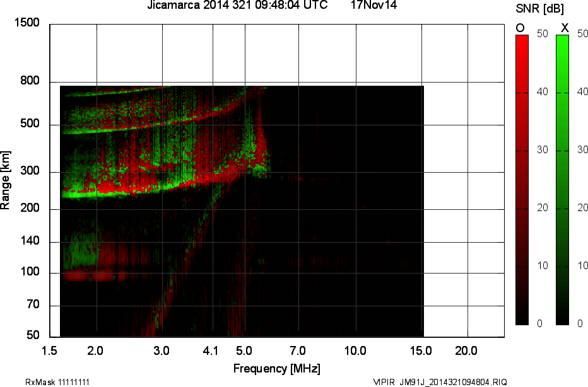Click the 1500 range tick label

(x=26, y=23)
